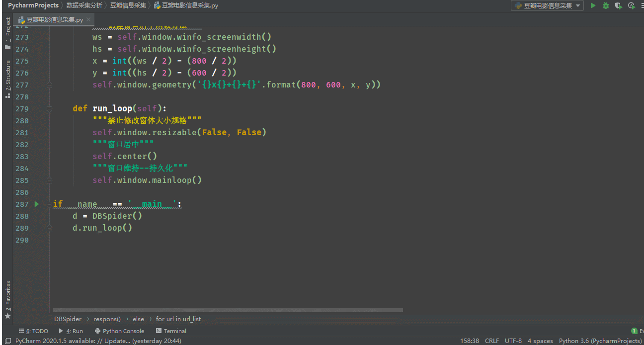The image size is (644, 345).
Task: Click the Favorites star icon
Action: (x=8, y=316)
